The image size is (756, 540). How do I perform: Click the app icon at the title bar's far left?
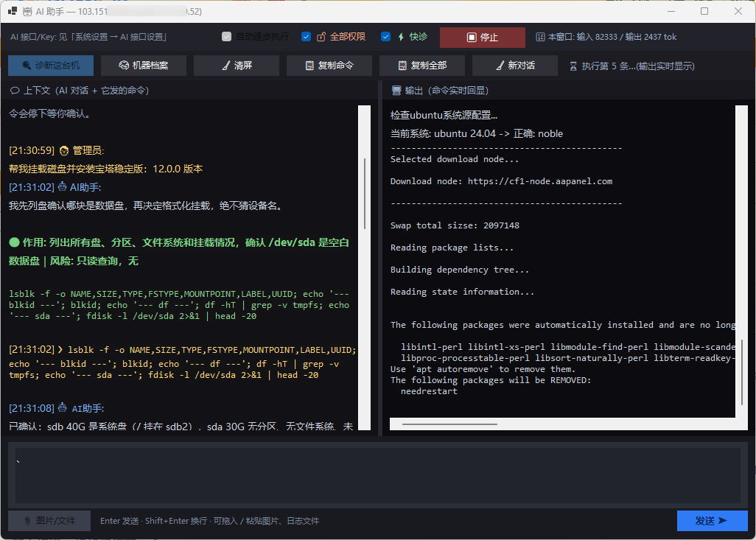[x=13, y=11]
